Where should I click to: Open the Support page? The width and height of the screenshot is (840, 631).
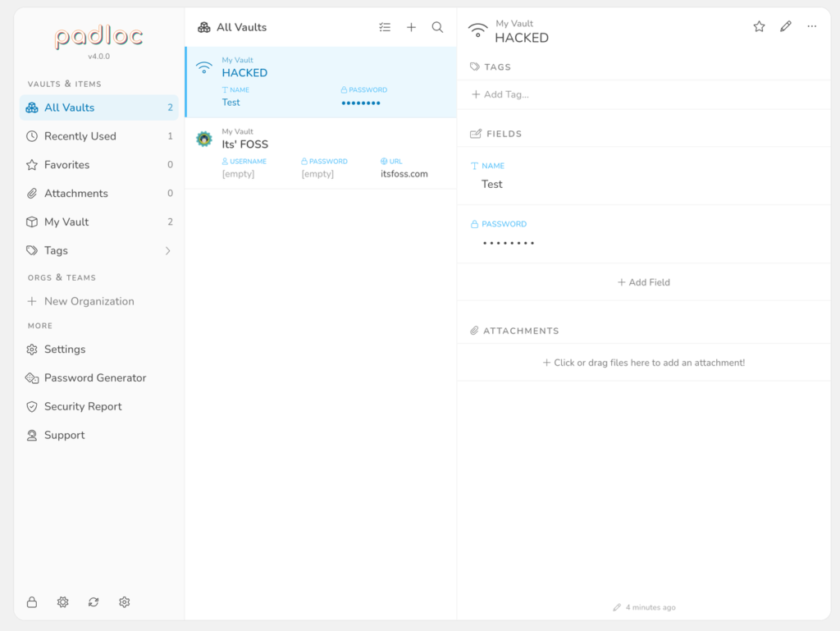pos(99,435)
